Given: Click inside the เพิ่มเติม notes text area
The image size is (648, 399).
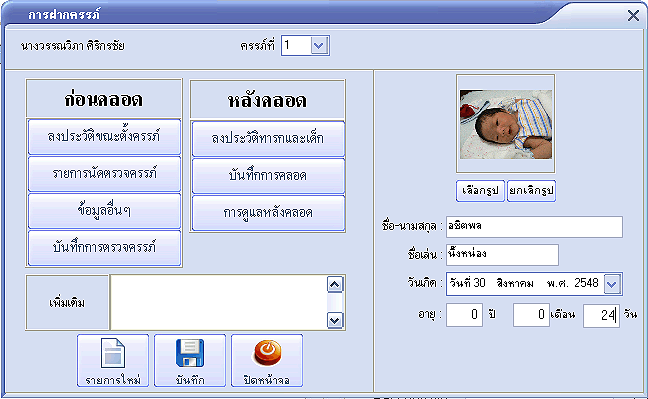Looking at the screenshot, I should (x=219, y=303).
